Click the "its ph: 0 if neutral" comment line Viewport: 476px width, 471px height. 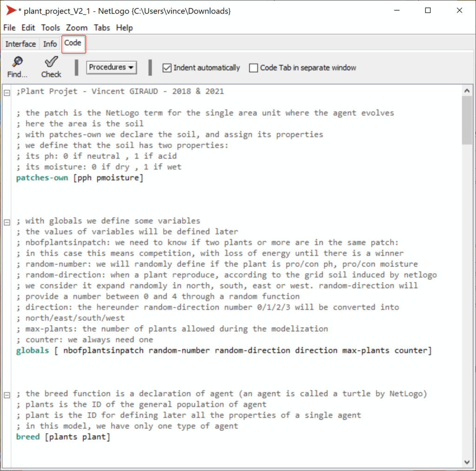96,156
